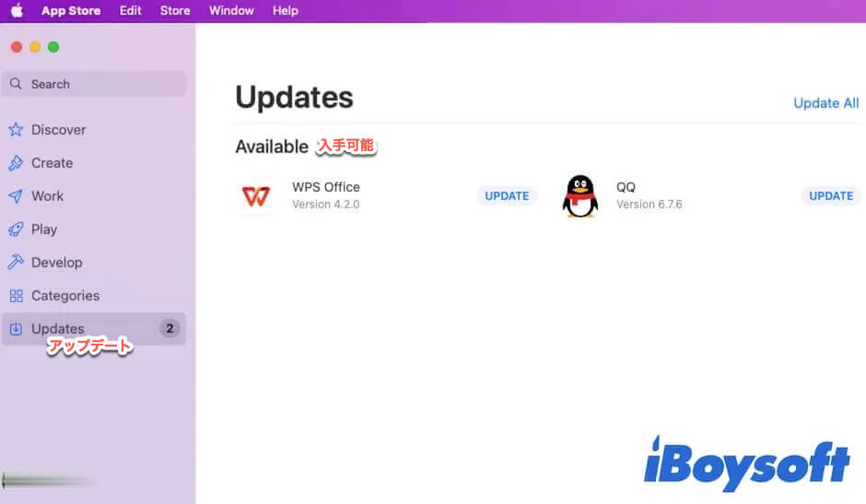Click the magnifying glass search icon
866x504 pixels.
click(x=16, y=84)
